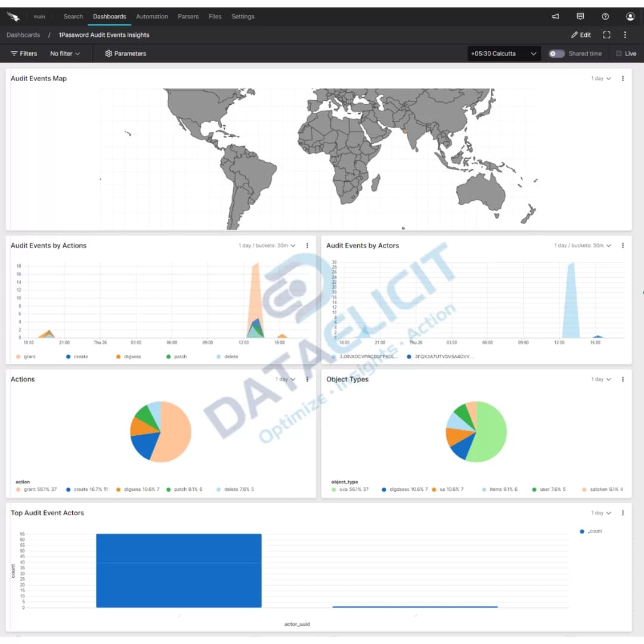The height and width of the screenshot is (644, 644).
Task: Expand the 1 day buckets dropdown on Audit Events by Actions
Action: [x=267, y=245]
